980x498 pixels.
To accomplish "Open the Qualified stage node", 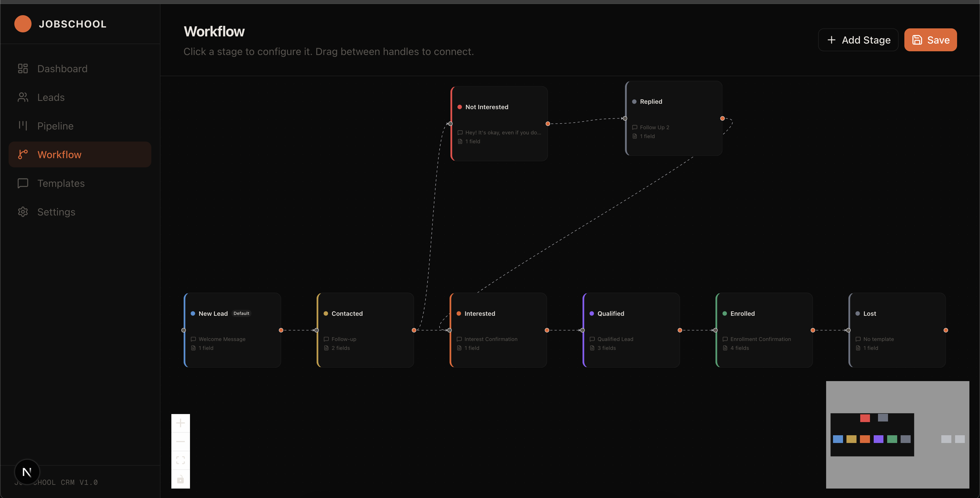I will pyautogui.click(x=631, y=330).
